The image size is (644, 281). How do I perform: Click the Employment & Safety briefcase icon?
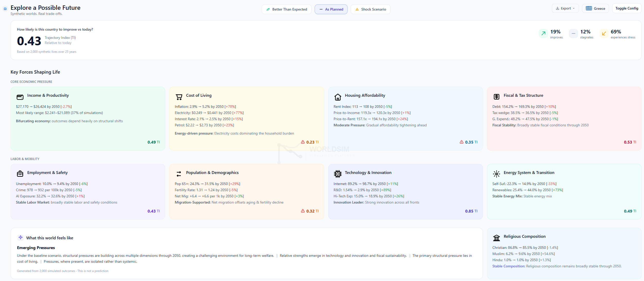point(20,174)
